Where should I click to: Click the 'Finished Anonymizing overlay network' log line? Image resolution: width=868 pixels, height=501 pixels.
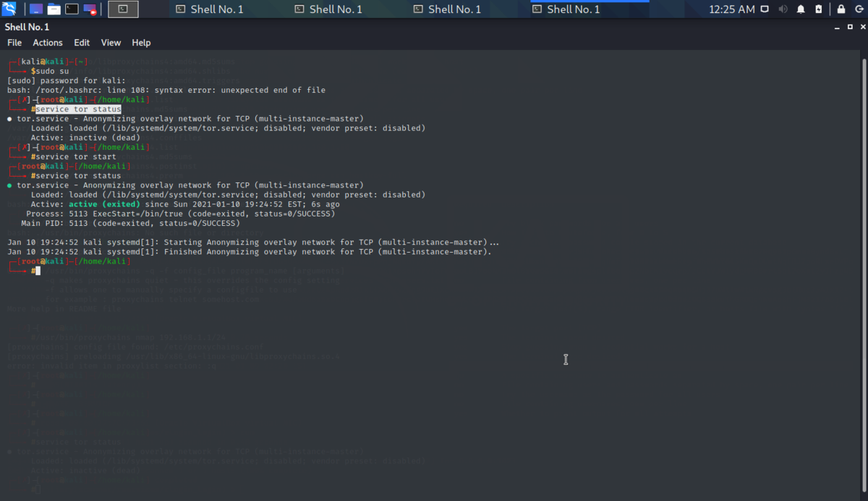(250, 252)
